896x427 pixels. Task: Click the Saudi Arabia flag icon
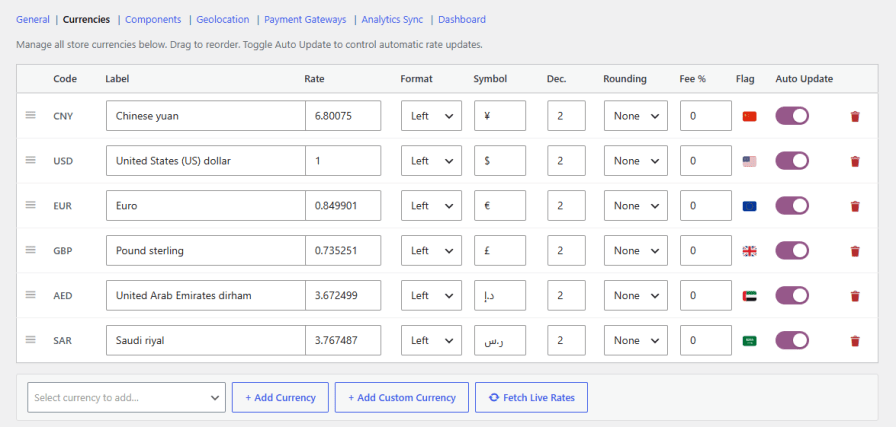[x=749, y=341]
